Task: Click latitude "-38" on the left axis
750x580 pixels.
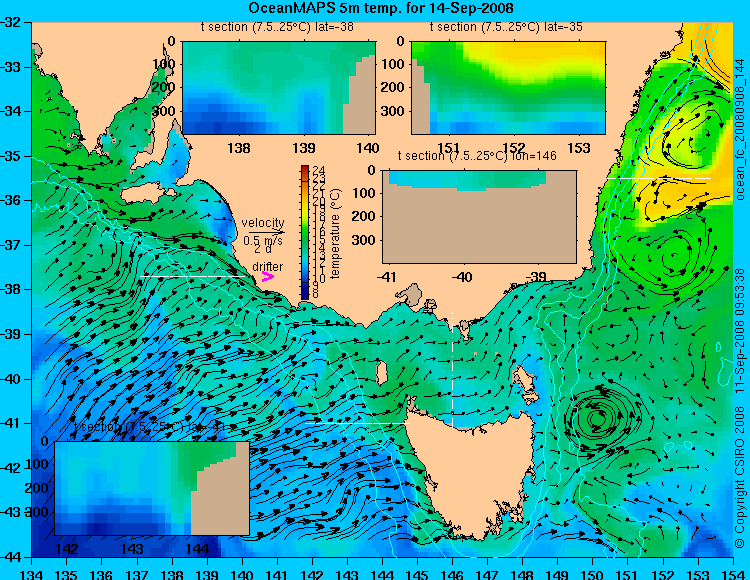Action: pyautogui.click(x=11, y=289)
